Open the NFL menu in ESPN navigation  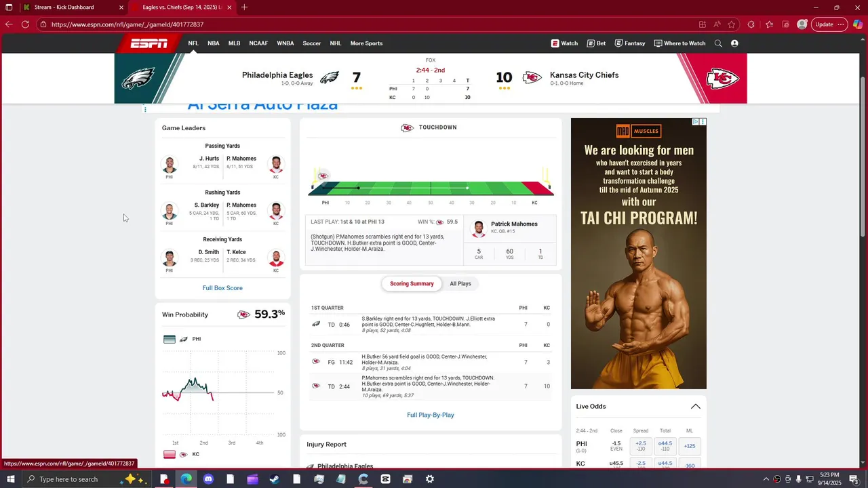(x=193, y=43)
